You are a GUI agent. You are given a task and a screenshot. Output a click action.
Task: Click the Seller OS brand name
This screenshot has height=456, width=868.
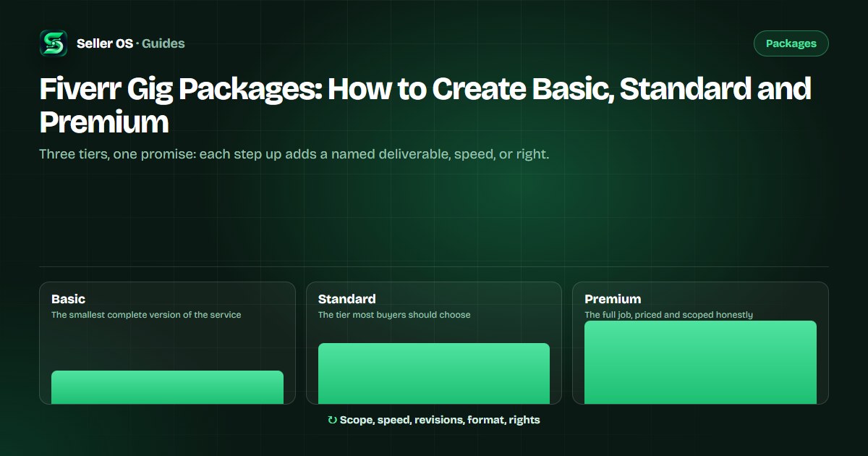[105, 43]
